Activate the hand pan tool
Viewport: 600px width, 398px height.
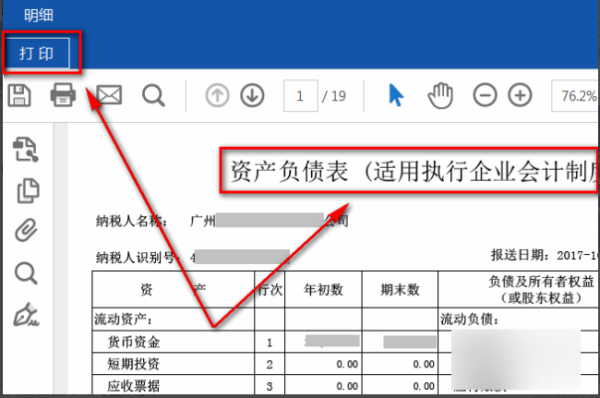pos(440,95)
